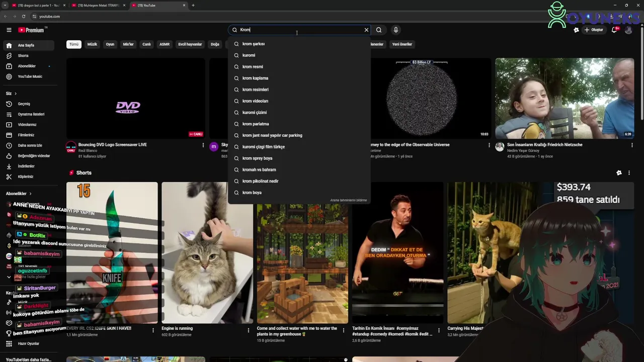Click the magnifier search button
The width and height of the screenshot is (644, 362).
pos(379,30)
